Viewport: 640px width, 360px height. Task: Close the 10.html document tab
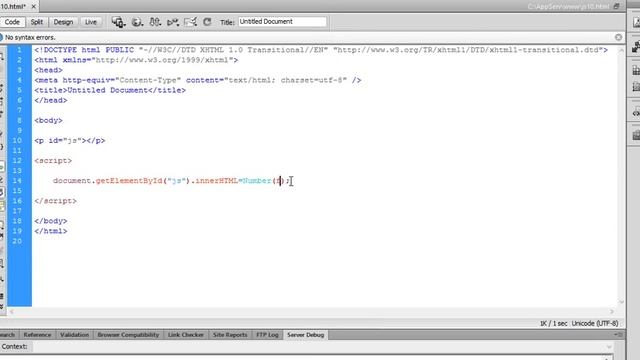(x=34, y=7)
